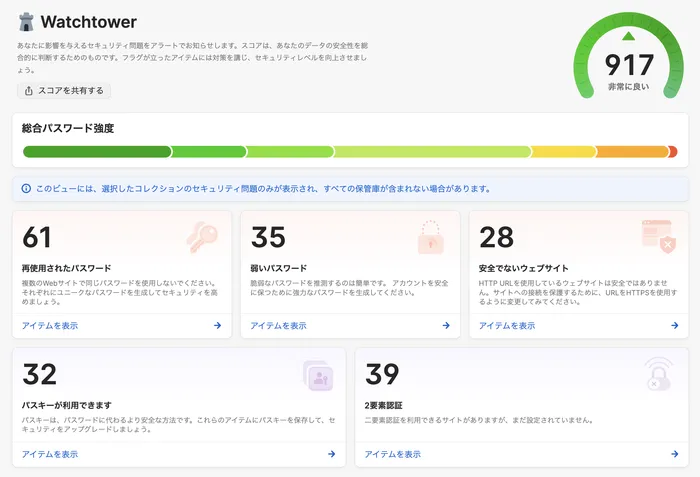
Task: Click the key icon on 再使用されたパスワード card
Action: tap(202, 237)
